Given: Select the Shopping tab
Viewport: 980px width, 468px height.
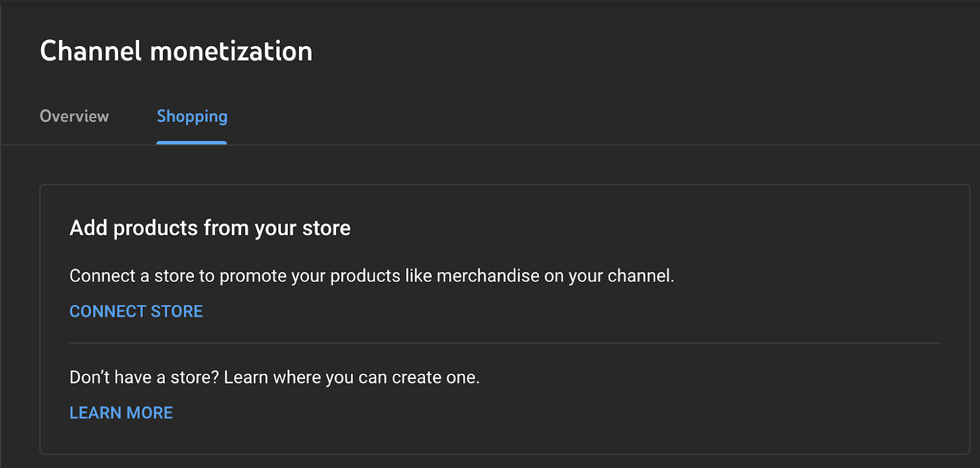Looking at the screenshot, I should (192, 116).
